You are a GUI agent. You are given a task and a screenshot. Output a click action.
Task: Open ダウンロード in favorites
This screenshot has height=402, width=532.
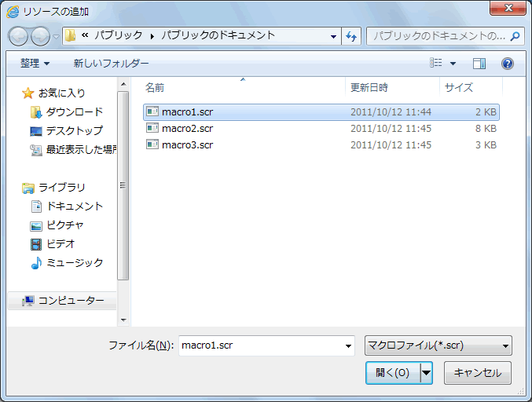pyautogui.click(x=75, y=111)
